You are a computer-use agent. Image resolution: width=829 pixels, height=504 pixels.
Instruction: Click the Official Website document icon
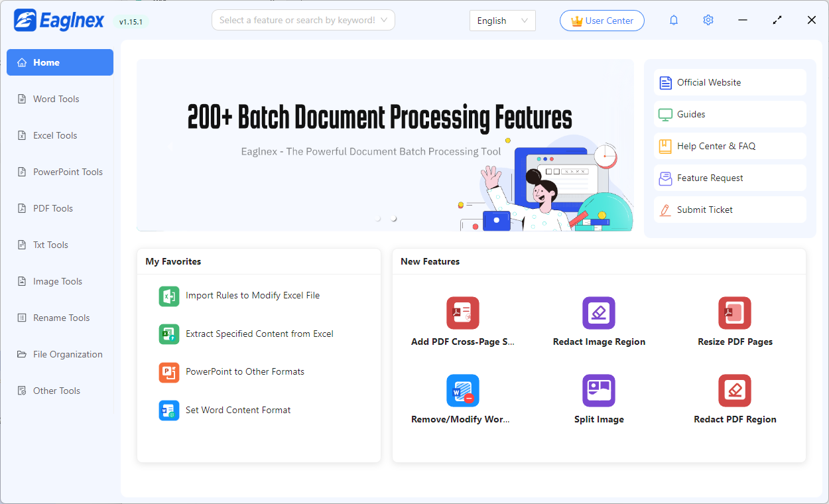665,83
